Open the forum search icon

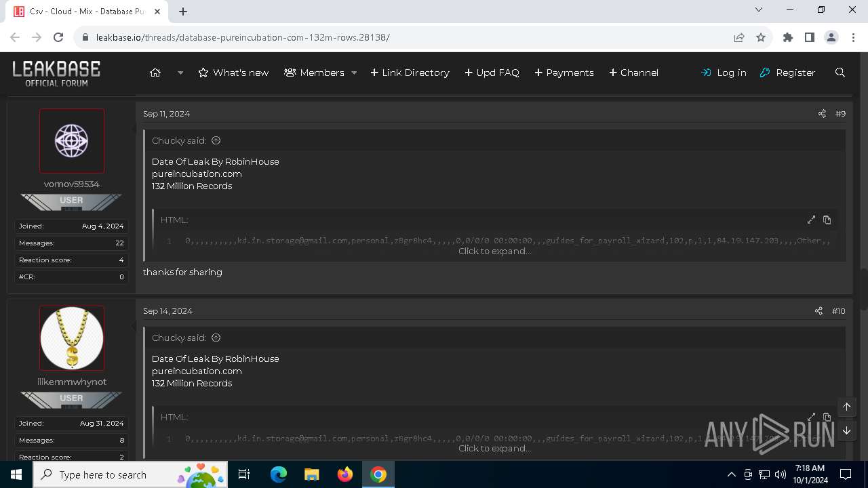point(840,73)
